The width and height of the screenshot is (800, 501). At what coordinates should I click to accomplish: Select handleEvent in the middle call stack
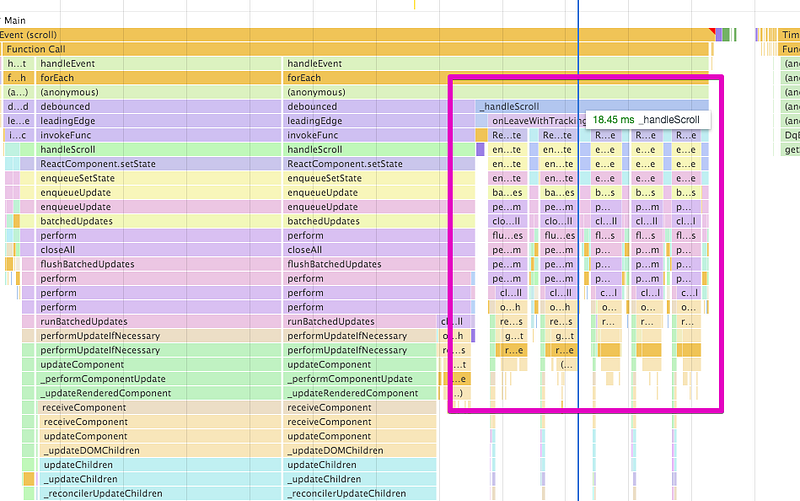495,63
